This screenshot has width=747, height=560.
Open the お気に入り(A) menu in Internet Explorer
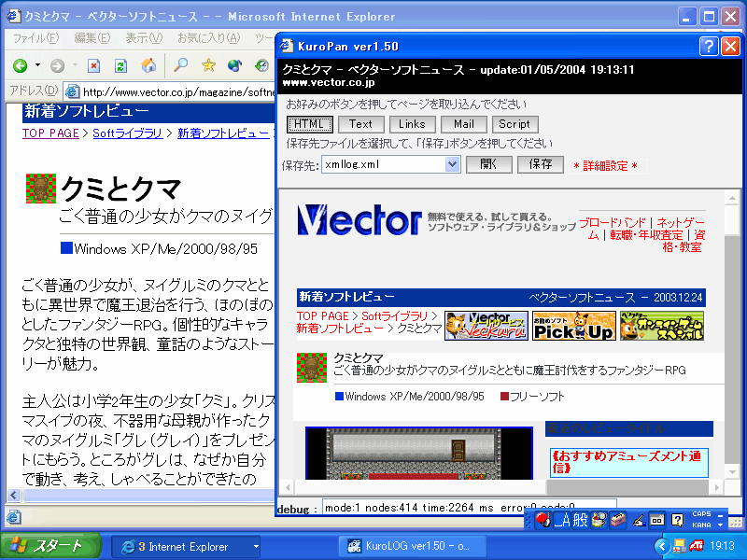click(x=208, y=38)
